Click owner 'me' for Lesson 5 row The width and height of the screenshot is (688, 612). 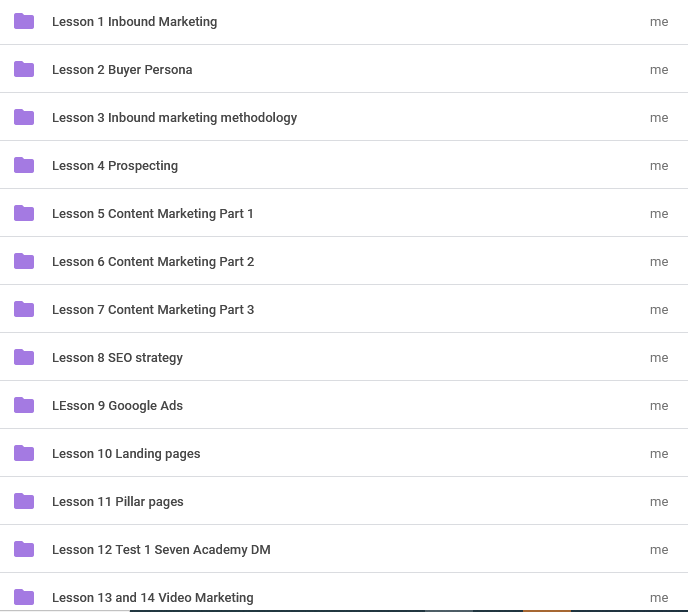pos(659,213)
